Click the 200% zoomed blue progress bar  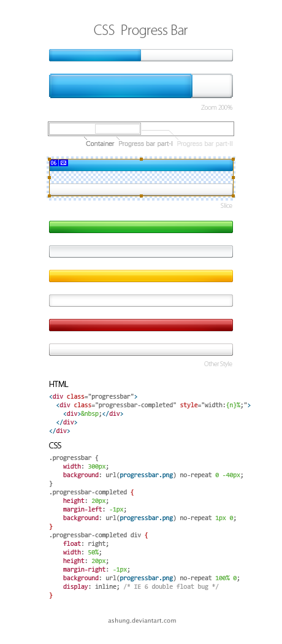141,86
